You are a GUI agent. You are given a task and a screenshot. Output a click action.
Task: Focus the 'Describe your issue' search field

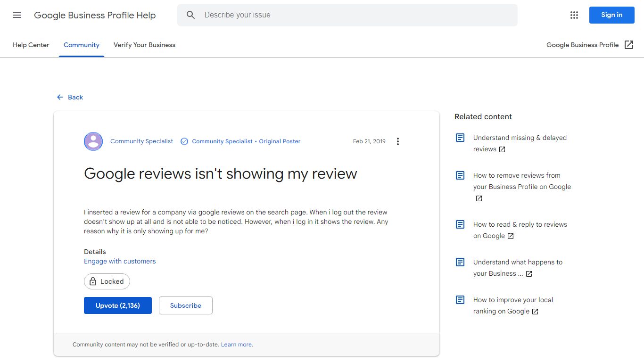tap(347, 15)
